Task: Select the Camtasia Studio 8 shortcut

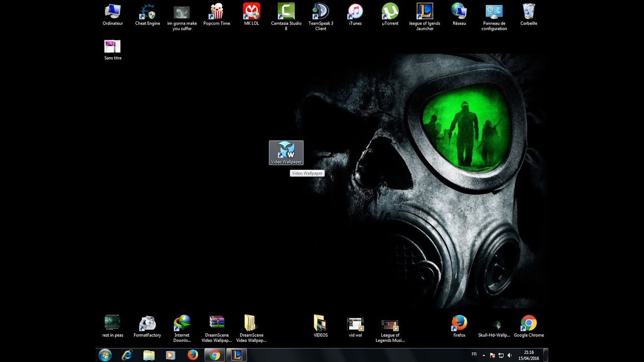Action: (x=286, y=17)
